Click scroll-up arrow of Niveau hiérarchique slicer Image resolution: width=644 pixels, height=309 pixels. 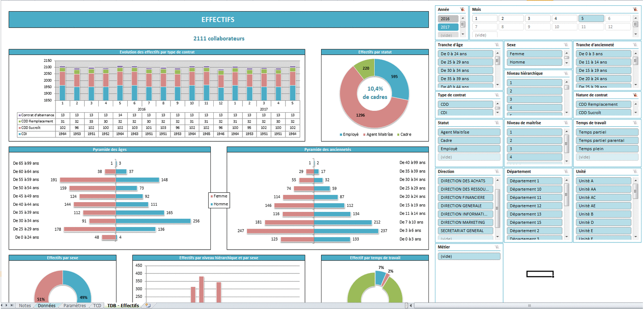566,82
